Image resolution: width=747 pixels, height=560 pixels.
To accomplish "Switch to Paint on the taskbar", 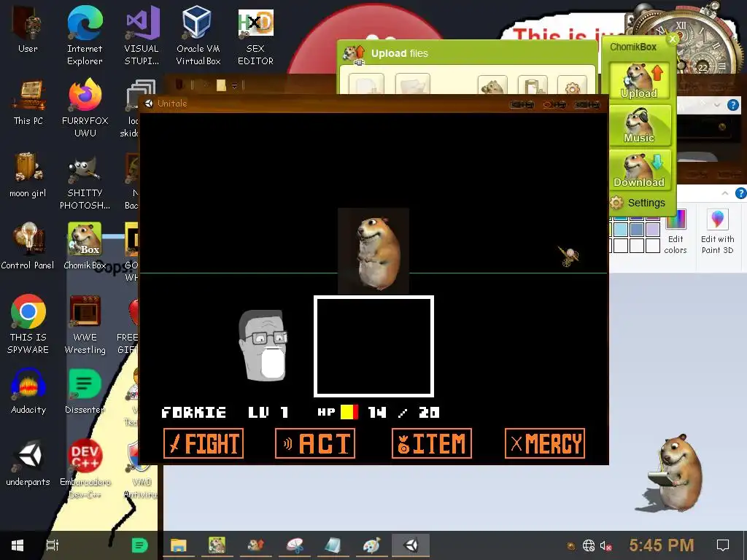I will click(371, 545).
